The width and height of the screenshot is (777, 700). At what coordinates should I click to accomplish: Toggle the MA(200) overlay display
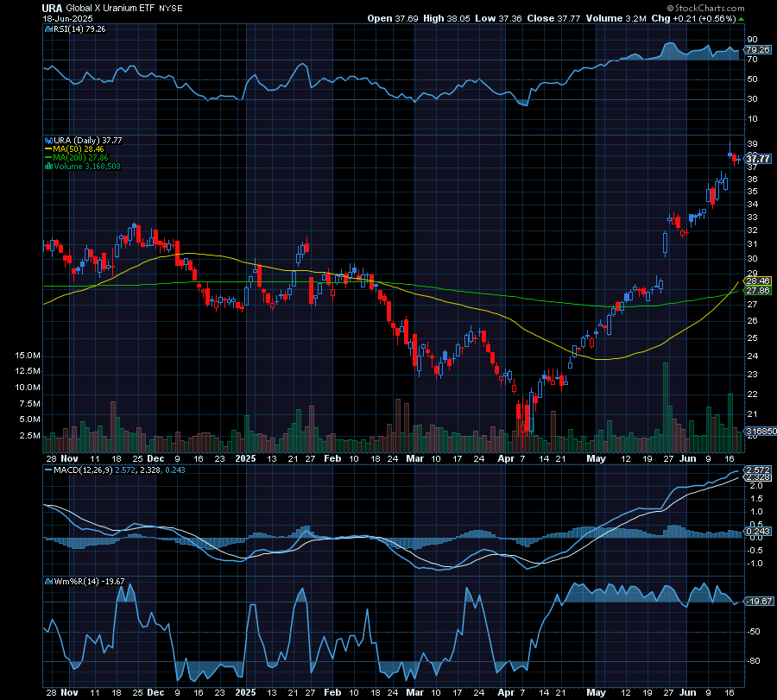click(x=69, y=158)
